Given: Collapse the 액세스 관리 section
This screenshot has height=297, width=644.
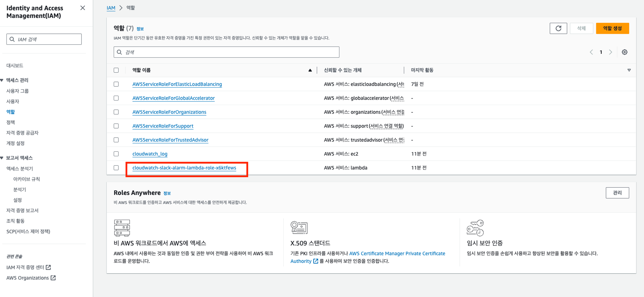Looking at the screenshot, I should [x=2, y=80].
